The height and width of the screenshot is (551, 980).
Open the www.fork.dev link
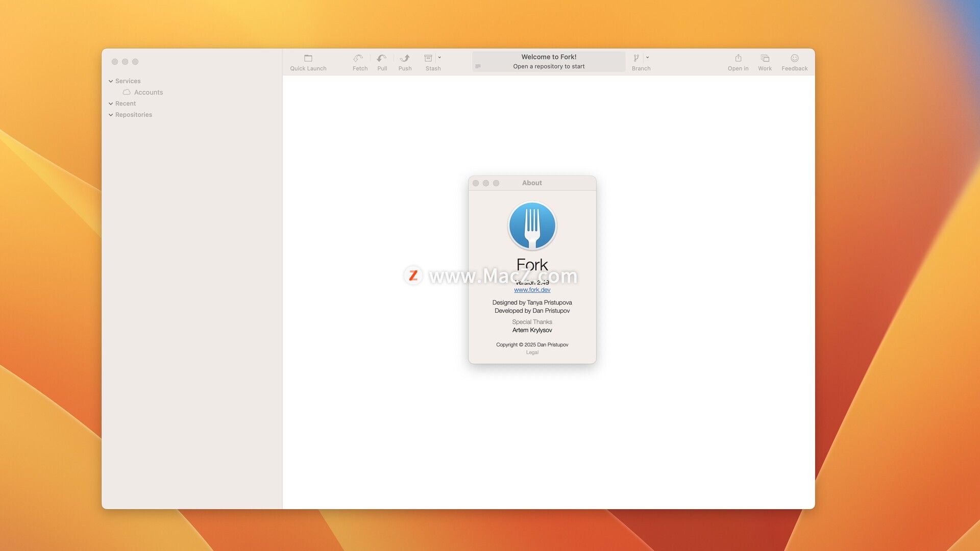(532, 290)
